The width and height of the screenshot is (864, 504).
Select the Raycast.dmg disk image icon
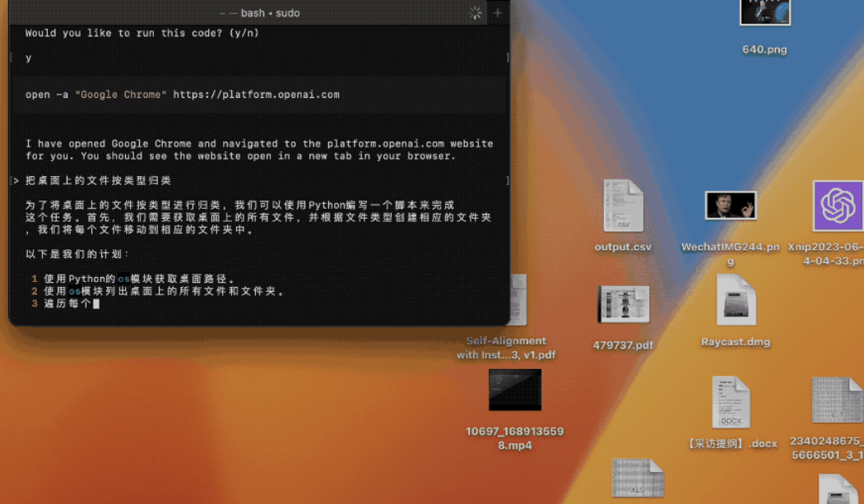click(x=736, y=301)
